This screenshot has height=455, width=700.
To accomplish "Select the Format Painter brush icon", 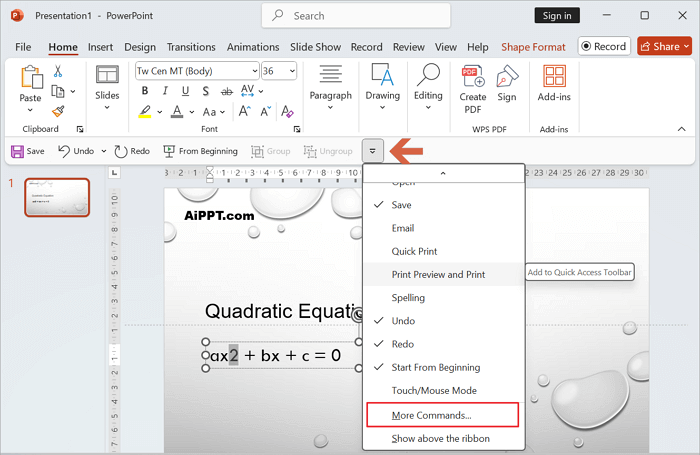I will coord(58,111).
